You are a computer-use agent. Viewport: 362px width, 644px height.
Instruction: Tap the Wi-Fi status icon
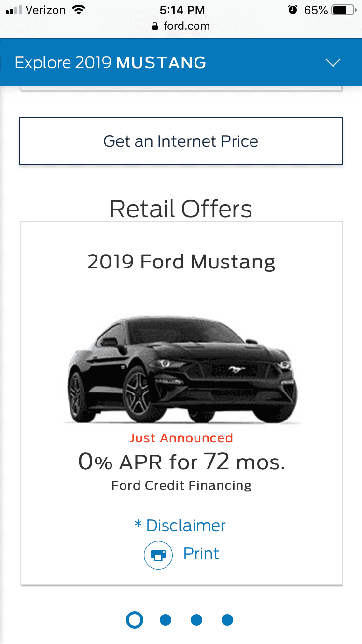pyautogui.click(x=78, y=10)
